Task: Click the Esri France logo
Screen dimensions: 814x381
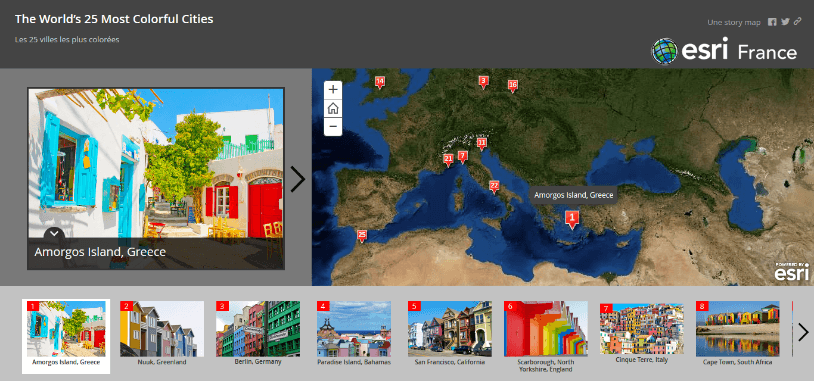Action: (x=724, y=51)
